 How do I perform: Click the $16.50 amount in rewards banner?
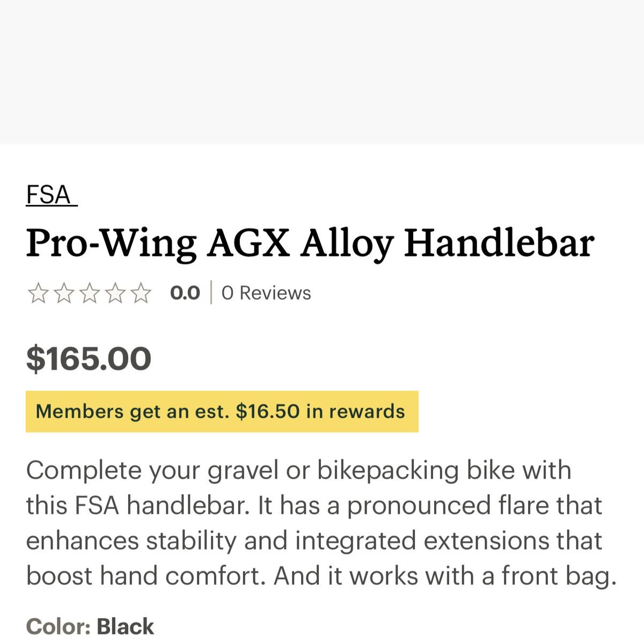coord(268,412)
